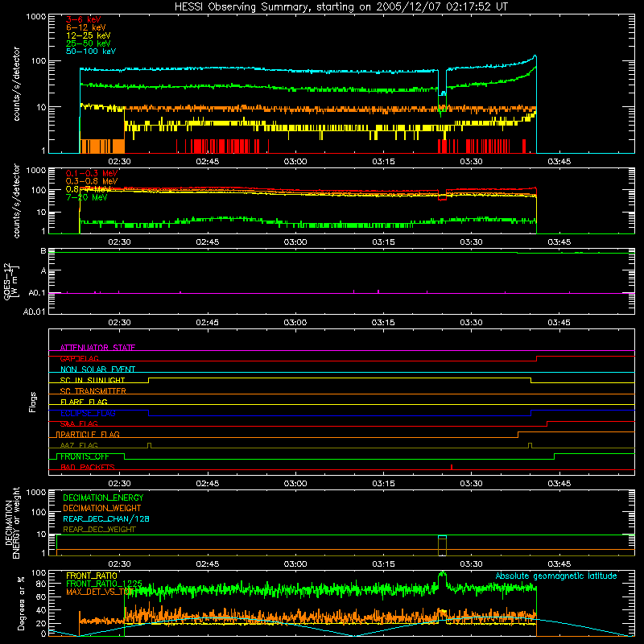The image size is (644, 644).
Task: Click the REAR_DEC_CHAN cyan pulse near 03:25
Action: (442, 536)
